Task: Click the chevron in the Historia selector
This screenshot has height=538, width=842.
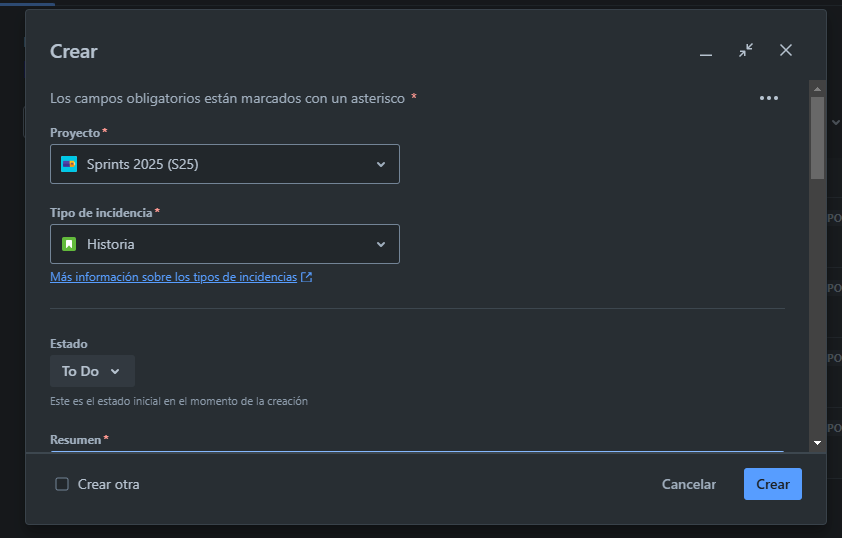Action: tap(381, 244)
